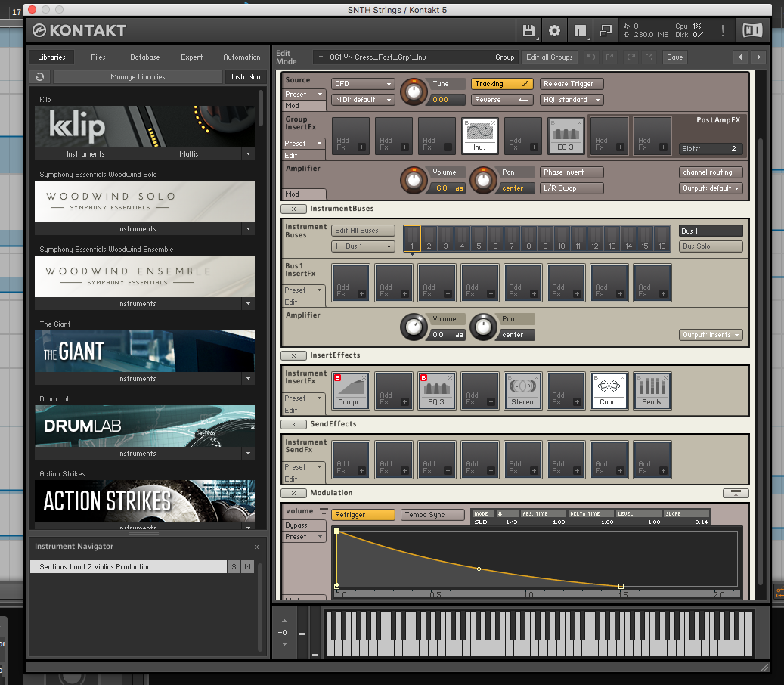Open the Sends insert effect slot
The image size is (784, 685).
(652, 390)
